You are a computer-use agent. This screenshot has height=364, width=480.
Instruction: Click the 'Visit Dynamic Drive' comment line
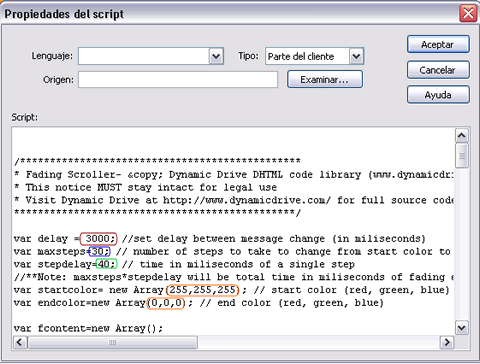tap(233, 200)
